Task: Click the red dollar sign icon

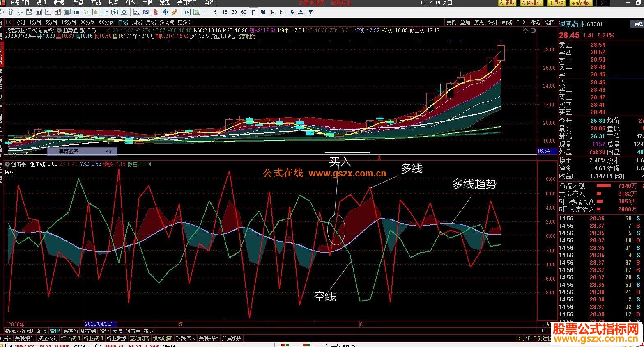Action: [156, 12]
